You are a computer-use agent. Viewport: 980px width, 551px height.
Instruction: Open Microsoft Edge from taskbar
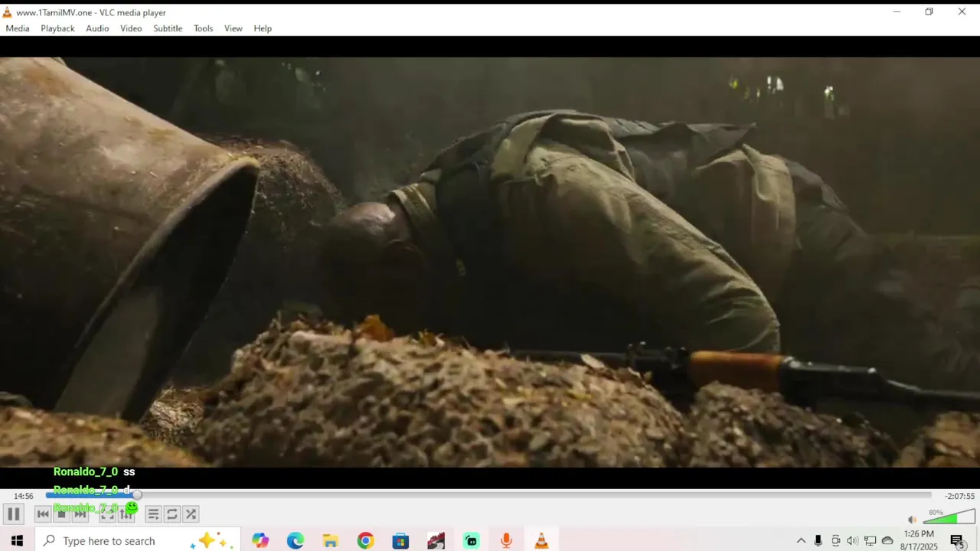[296, 540]
